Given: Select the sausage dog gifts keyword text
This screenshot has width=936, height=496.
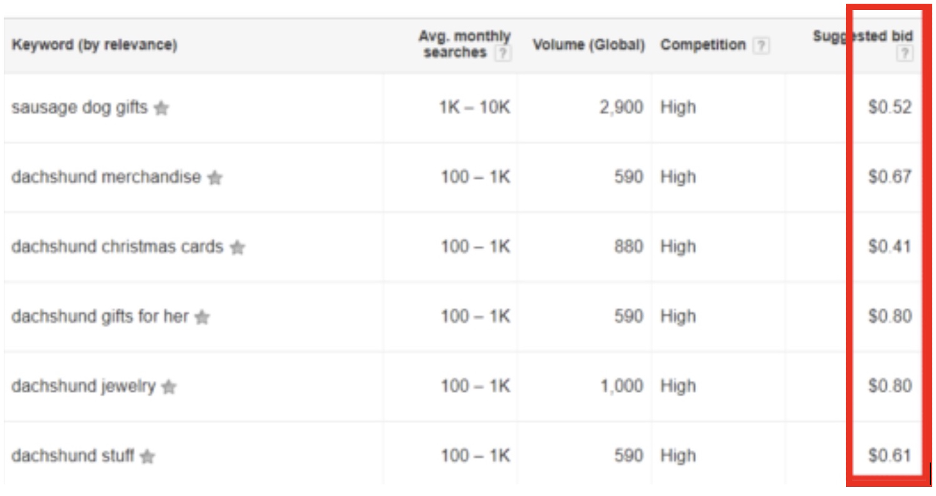Looking at the screenshot, I should tap(79, 108).
